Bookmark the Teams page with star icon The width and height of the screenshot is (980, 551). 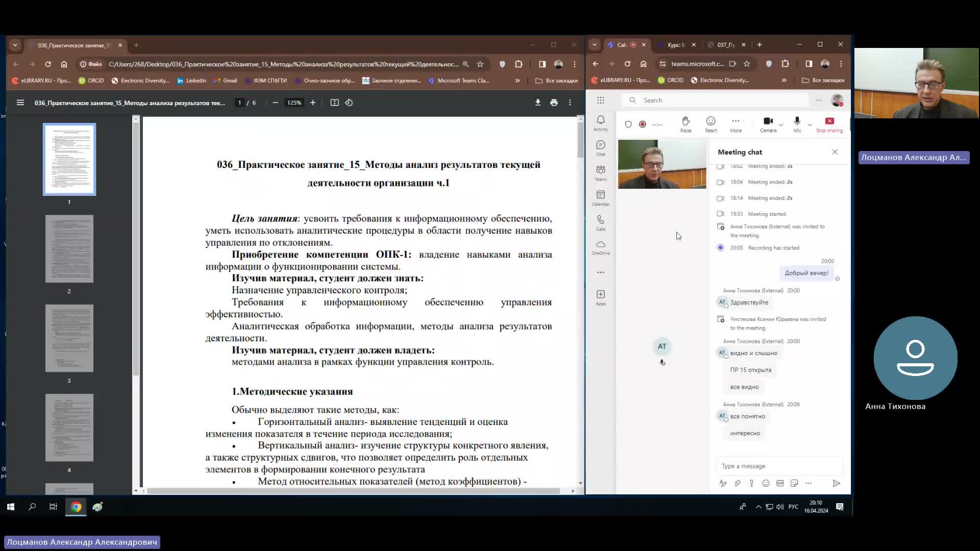(747, 64)
